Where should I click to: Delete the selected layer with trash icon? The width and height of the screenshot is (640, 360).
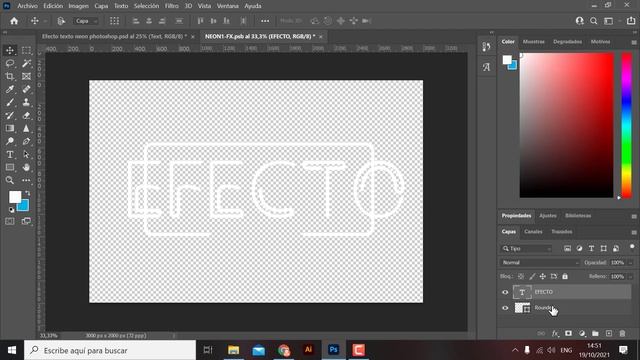click(x=622, y=333)
